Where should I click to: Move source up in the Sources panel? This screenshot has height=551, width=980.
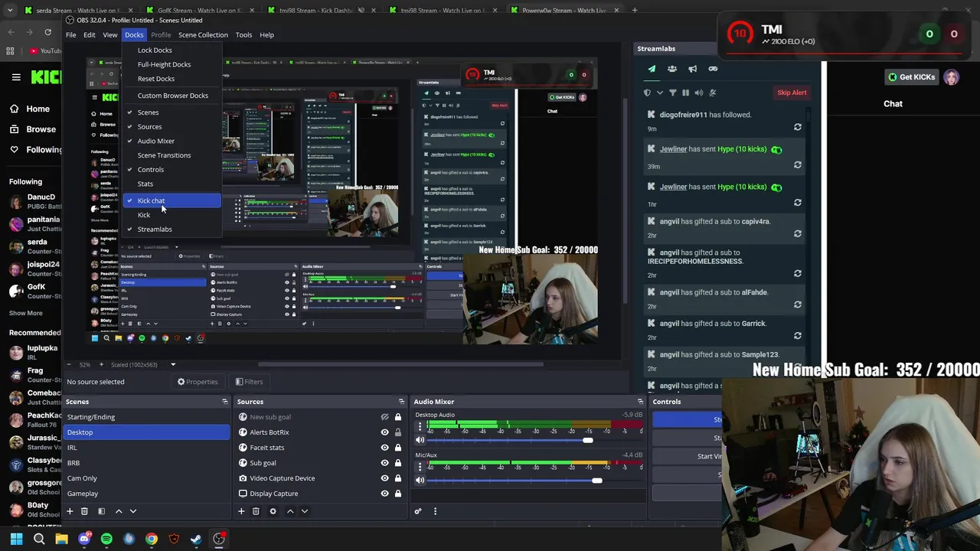[x=290, y=511]
